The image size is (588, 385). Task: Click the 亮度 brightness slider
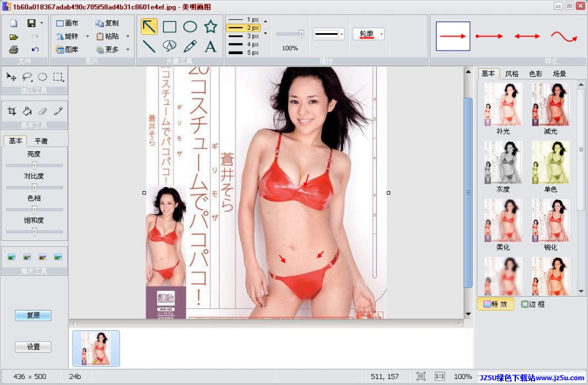[34, 165]
